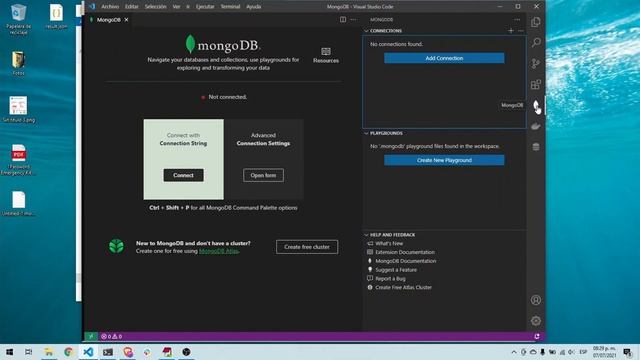Screen dimensions: 640x360
Task: Open the Extensions view icon
Action: click(x=536, y=84)
